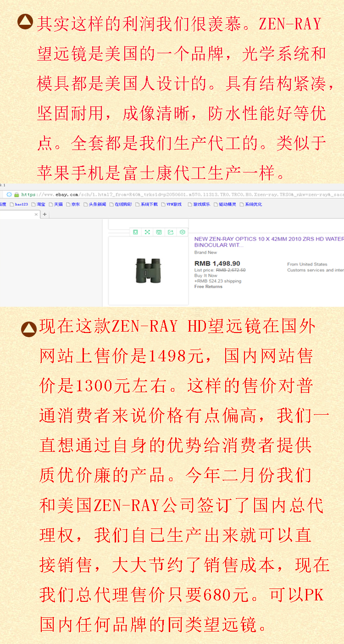Click the hexagon settings icon in floating toolbar

(183, 232)
